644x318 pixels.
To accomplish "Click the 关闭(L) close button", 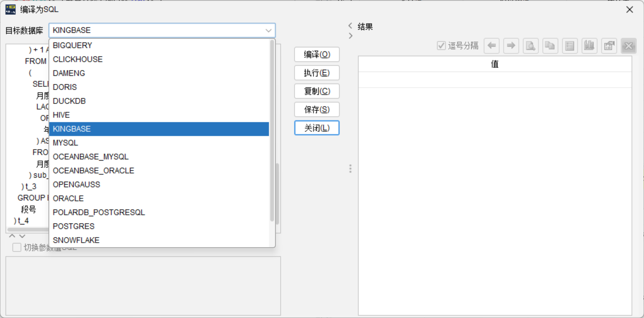I will [x=317, y=128].
